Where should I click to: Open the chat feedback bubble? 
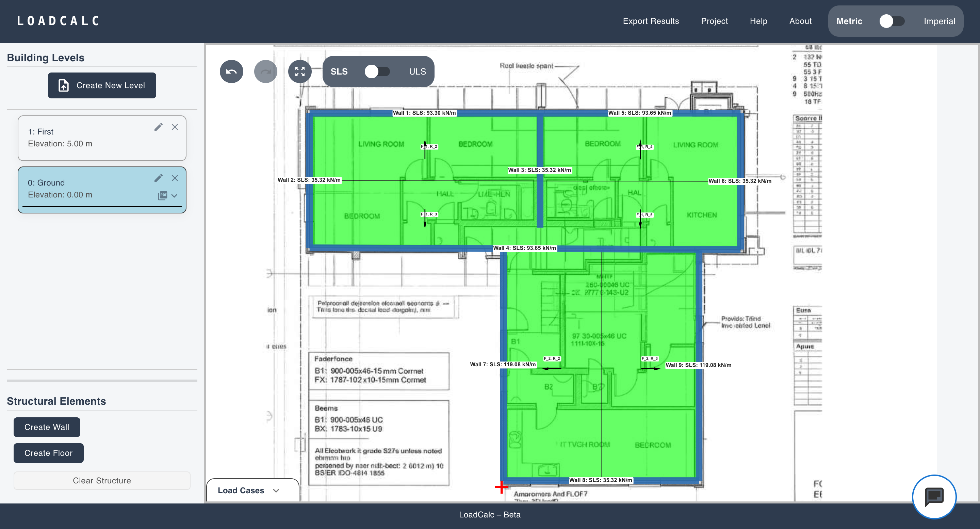[934, 496]
